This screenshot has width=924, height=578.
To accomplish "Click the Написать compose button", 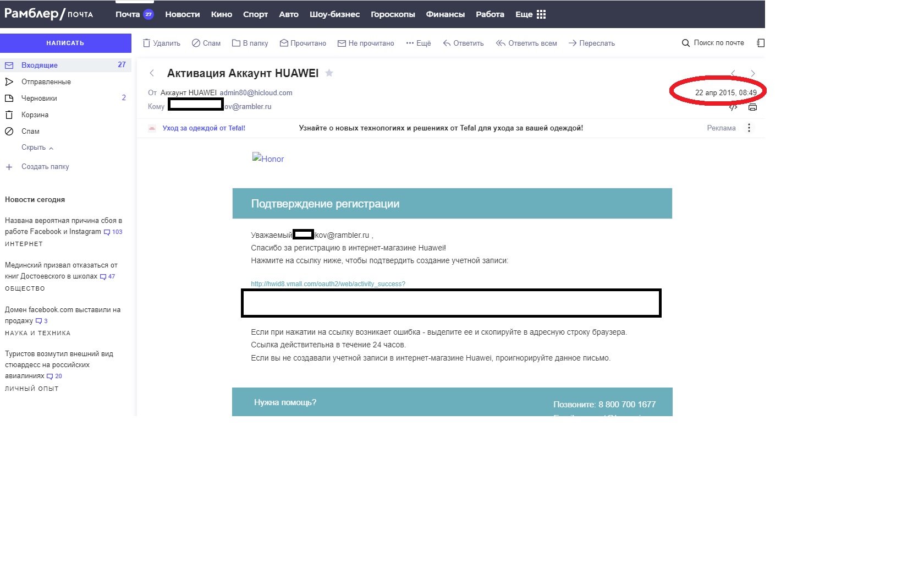I will click(x=65, y=43).
